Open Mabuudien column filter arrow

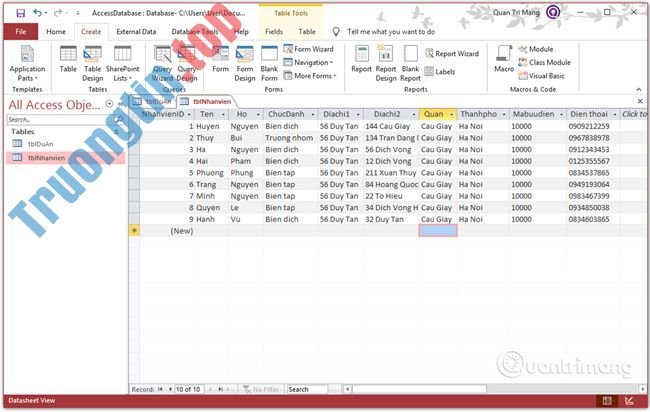tap(561, 114)
